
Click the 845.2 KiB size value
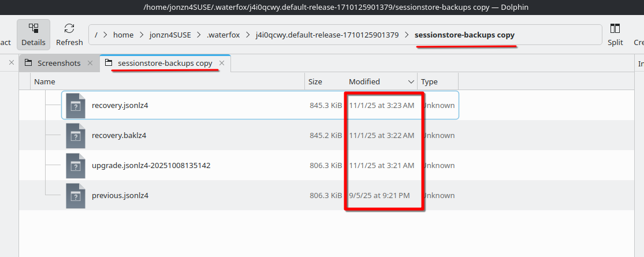[x=326, y=136]
